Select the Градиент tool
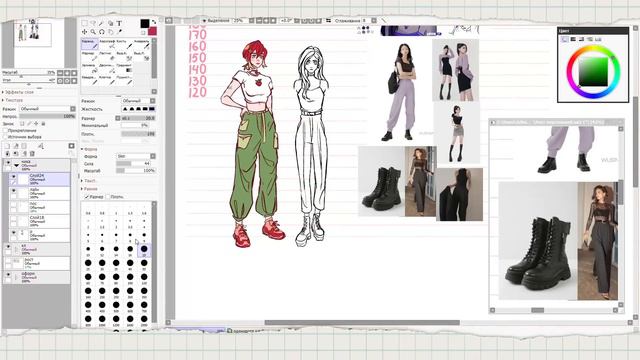The height and width of the screenshot is (360, 640). click(x=124, y=68)
